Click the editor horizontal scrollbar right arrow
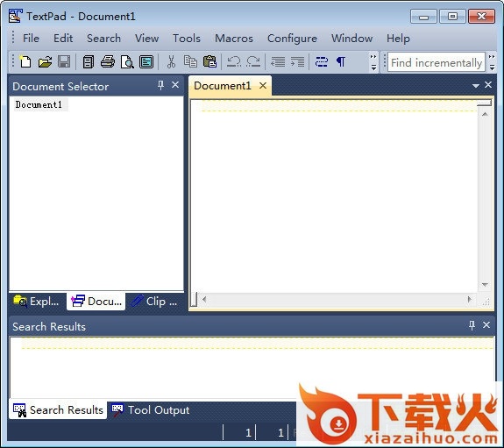The height and width of the screenshot is (448, 504). [x=469, y=300]
